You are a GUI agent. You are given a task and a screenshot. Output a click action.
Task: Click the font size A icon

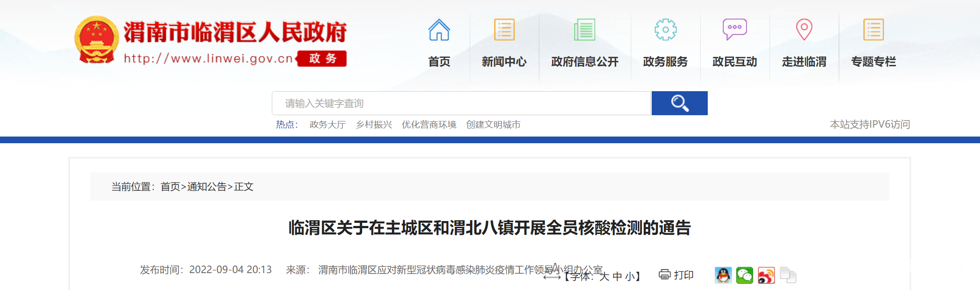pyautogui.click(x=552, y=272)
